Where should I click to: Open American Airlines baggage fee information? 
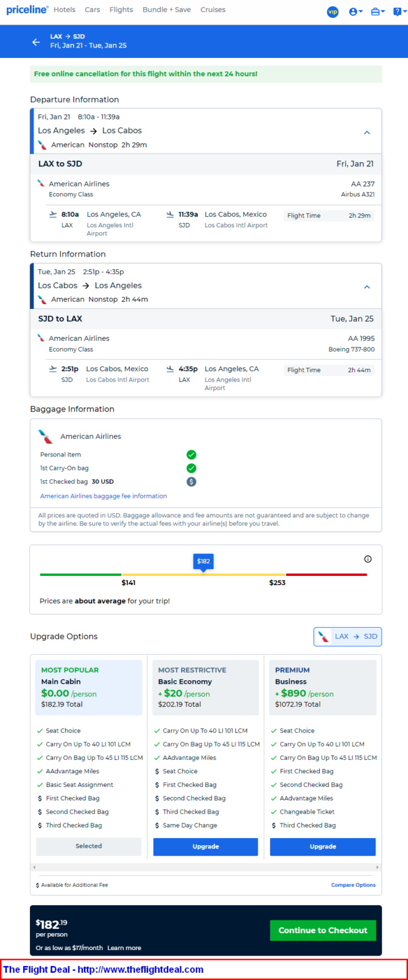pos(104,496)
